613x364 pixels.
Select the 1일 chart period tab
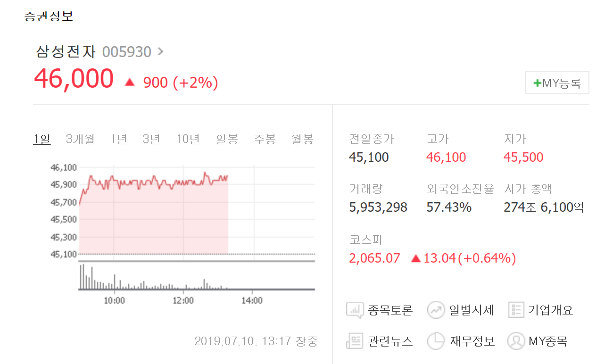point(42,139)
